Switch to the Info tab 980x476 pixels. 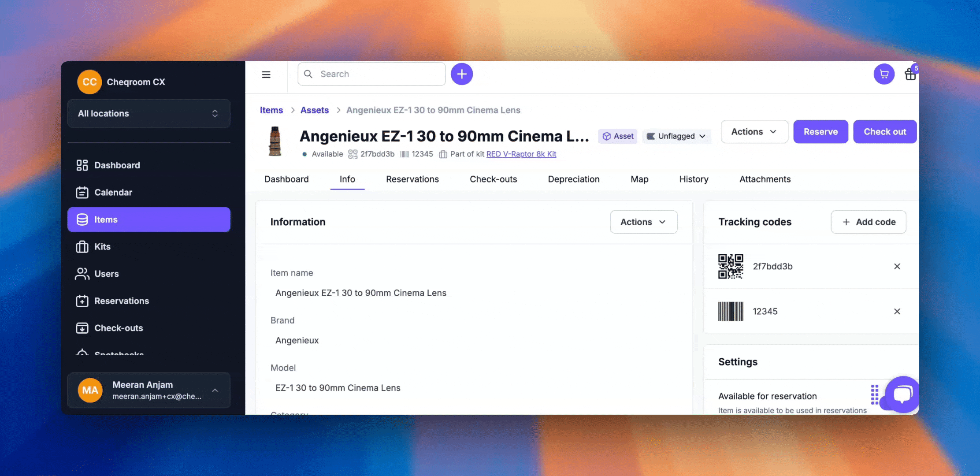point(347,179)
